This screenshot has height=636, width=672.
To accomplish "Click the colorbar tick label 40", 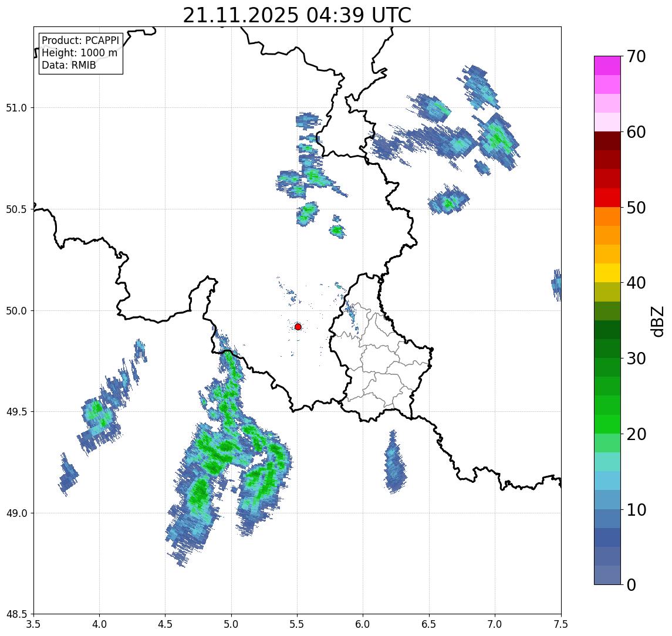I will click(x=636, y=283).
